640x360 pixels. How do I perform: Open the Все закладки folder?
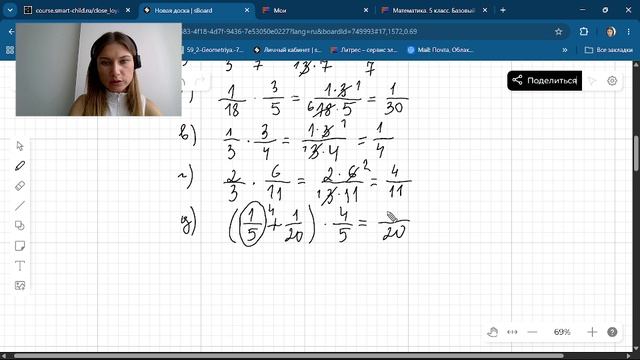point(609,50)
